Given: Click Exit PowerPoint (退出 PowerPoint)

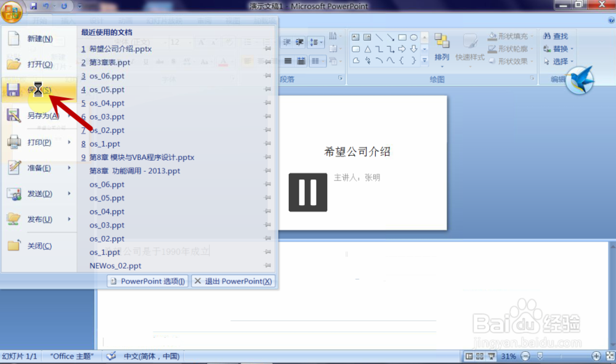Looking at the screenshot, I should pos(233,281).
